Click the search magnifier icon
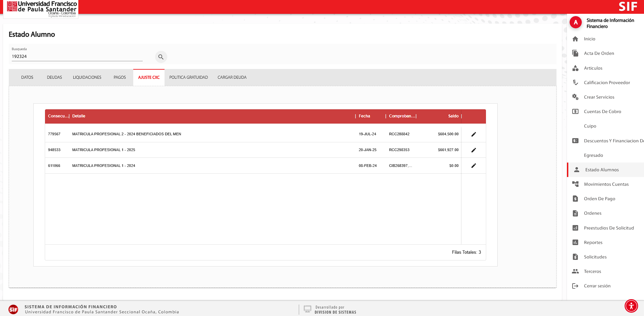Image resolution: width=644 pixels, height=316 pixels. (161, 57)
